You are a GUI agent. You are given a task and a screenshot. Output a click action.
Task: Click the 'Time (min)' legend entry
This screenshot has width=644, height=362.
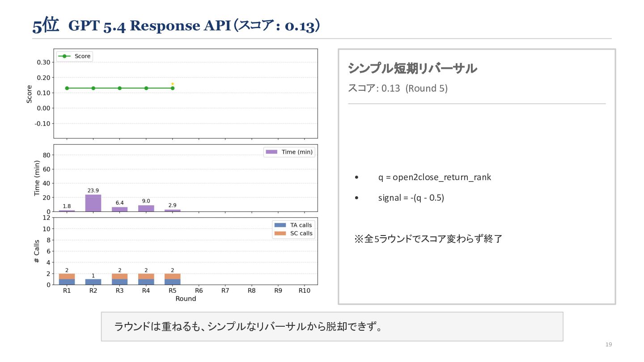point(290,152)
